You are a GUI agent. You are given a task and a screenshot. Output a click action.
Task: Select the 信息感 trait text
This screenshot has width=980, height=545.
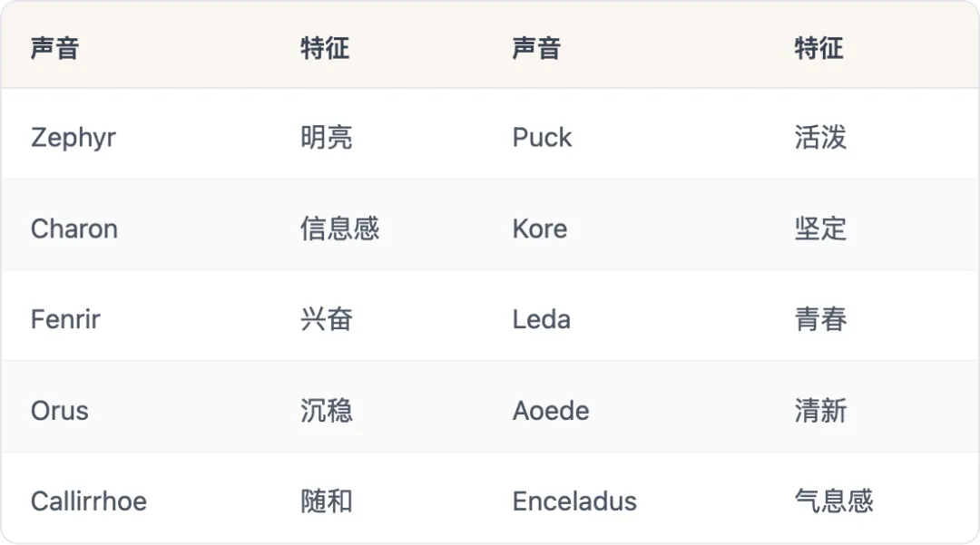point(339,229)
